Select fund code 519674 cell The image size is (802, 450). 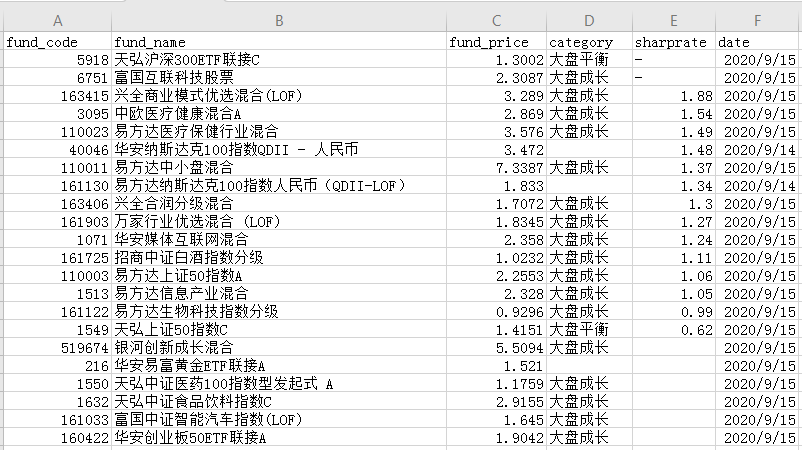[x=57, y=348]
